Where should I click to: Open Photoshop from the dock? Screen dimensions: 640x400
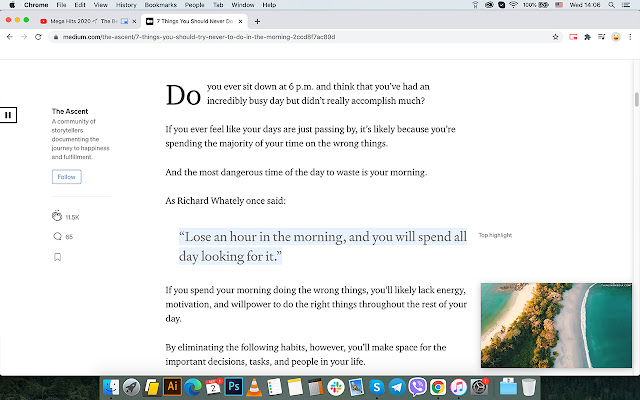[236, 386]
